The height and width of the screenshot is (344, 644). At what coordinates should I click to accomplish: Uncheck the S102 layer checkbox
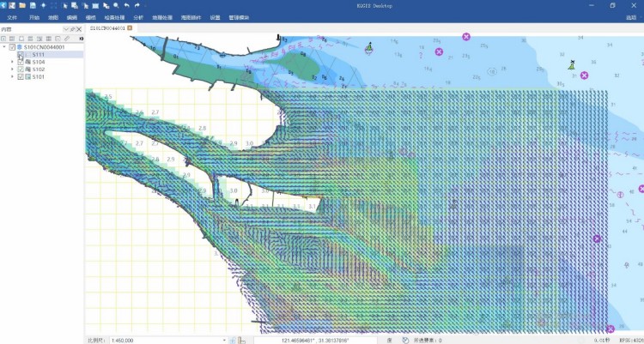click(21, 69)
